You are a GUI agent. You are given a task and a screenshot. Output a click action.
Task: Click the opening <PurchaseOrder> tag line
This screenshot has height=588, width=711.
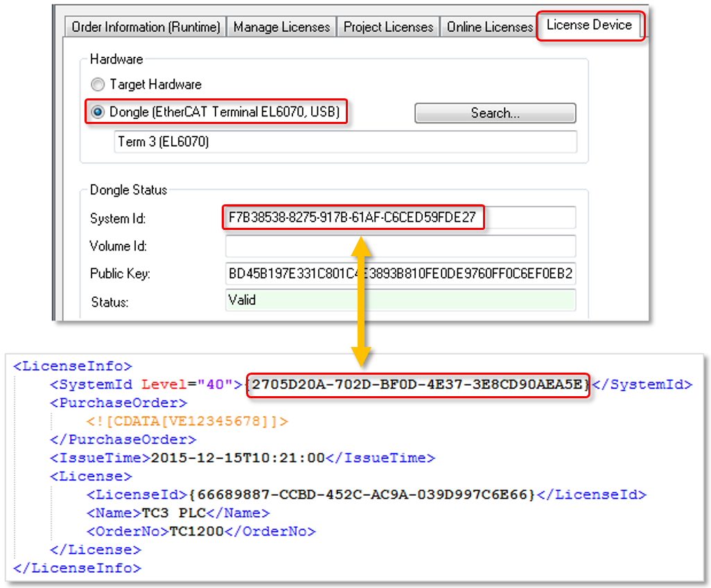[119, 402]
